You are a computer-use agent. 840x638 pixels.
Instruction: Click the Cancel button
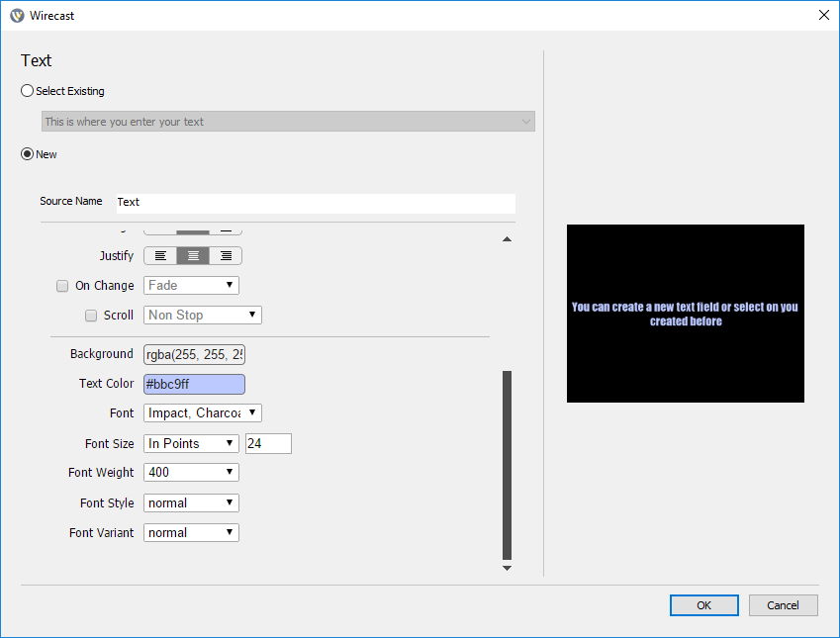(x=783, y=604)
